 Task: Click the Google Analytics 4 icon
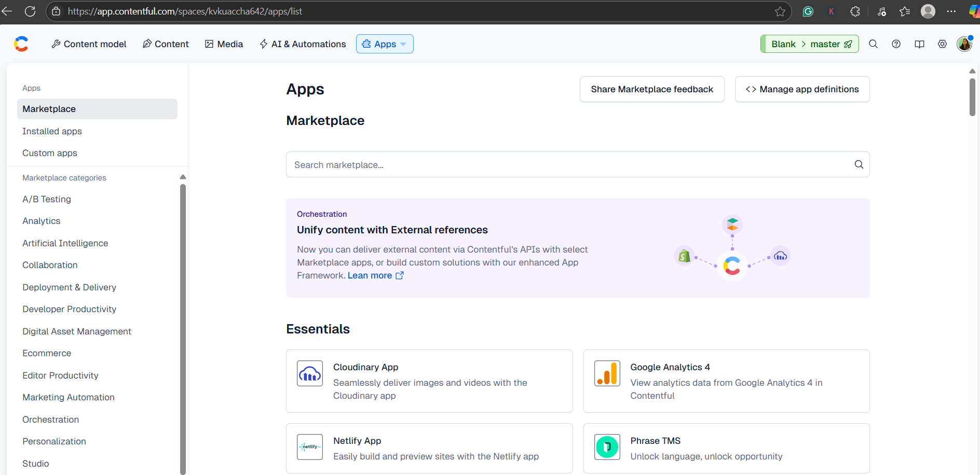tap(607, 373)
